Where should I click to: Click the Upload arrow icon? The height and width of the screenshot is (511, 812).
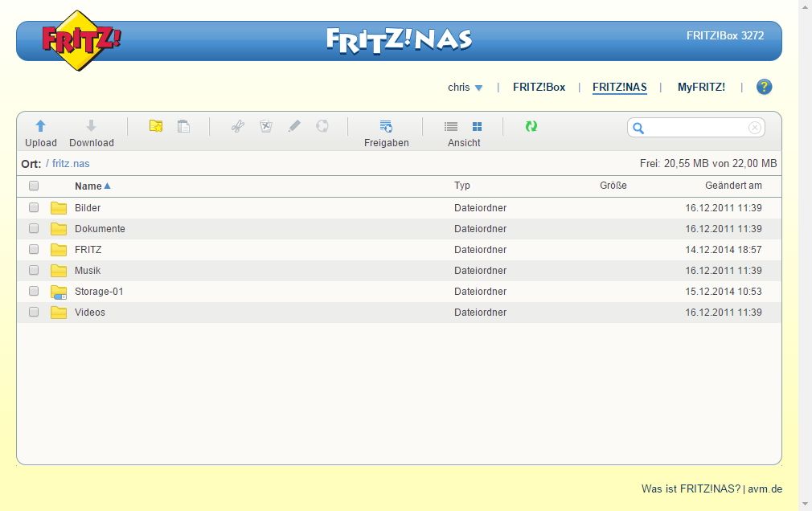click(40, 126)
